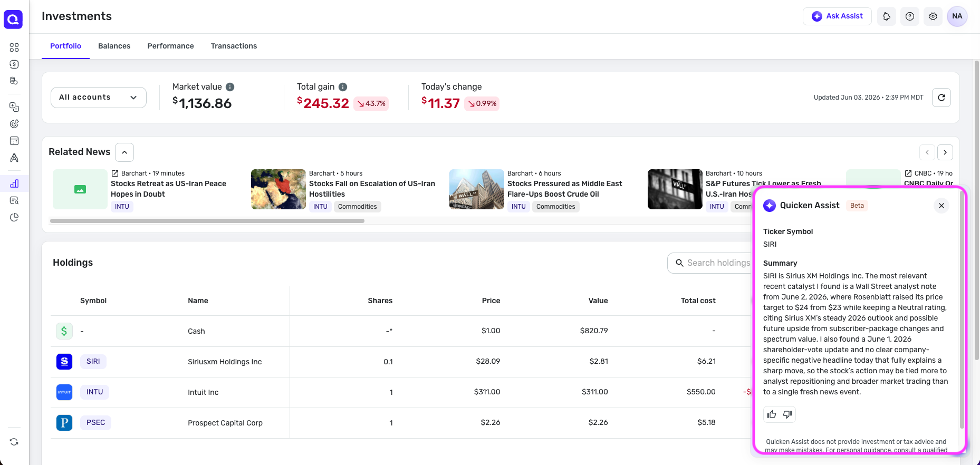Sort holdings by the Symbol column header

(93, 301)
